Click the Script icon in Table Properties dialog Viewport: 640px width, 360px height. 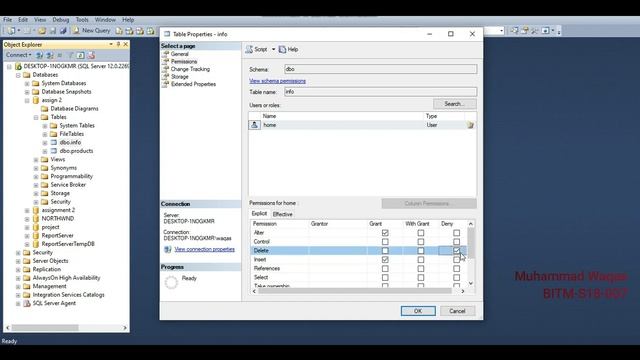(x=249, y=49)
